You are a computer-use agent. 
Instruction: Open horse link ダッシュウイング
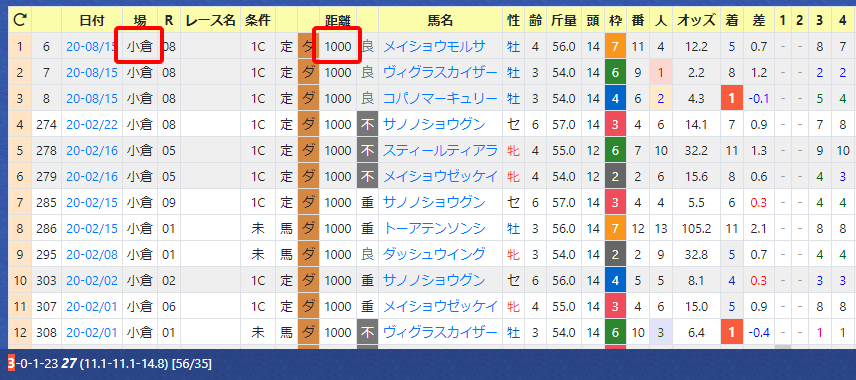click(x=434, y=254)
